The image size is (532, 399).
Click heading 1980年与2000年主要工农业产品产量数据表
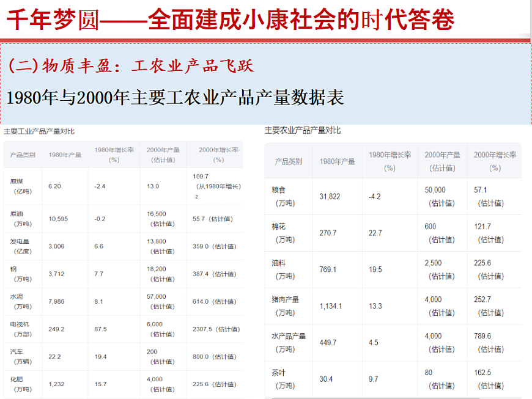point(175,98)
